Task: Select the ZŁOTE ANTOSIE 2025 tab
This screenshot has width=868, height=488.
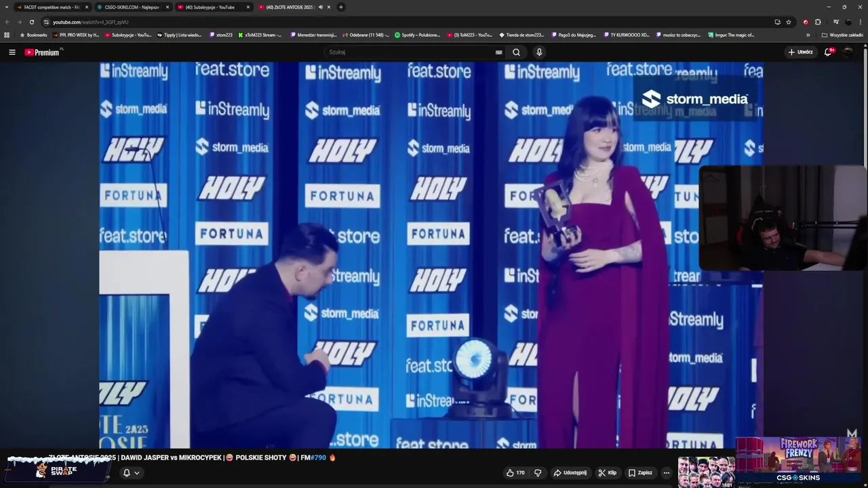Action: pyautogui.click(x=290, y=7)
